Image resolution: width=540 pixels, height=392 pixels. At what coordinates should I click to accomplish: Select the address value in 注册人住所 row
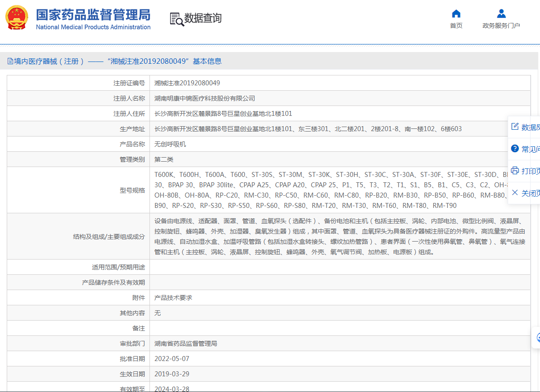[x=223, y=114]
